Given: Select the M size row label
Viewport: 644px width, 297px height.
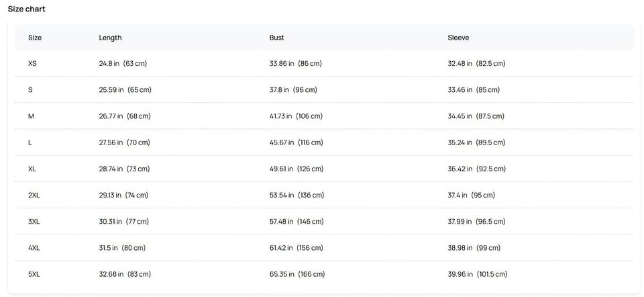Looking at the screenshot, I should tap(31, 116).
